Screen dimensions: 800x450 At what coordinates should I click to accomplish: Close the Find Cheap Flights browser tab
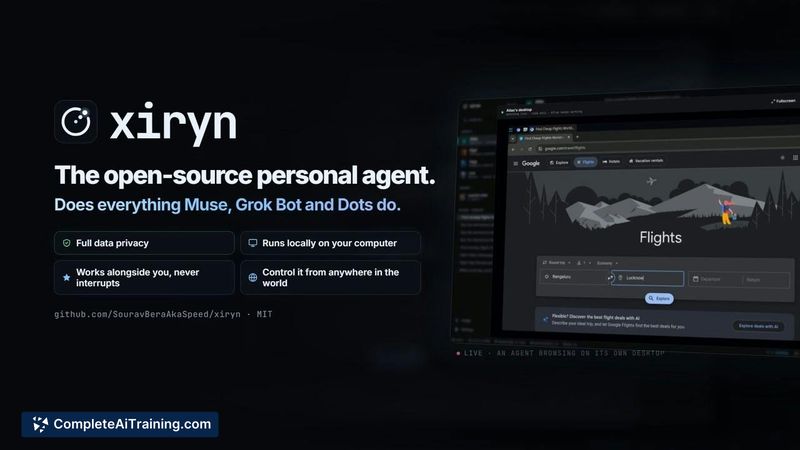[569, 137]
